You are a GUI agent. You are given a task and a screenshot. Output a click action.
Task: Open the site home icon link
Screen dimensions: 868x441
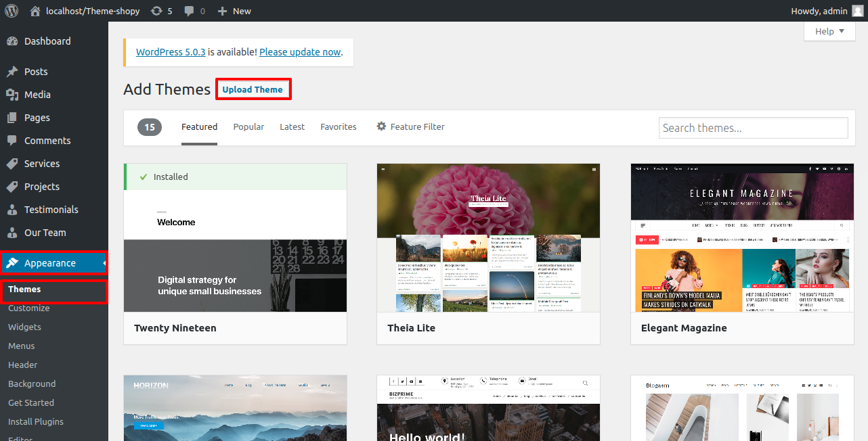[35, 11]
